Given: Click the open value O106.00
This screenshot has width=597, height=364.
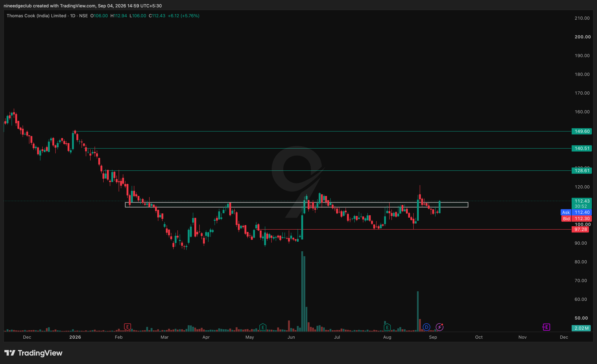Looking at the screenshot, I should click(x=99, y=16).
